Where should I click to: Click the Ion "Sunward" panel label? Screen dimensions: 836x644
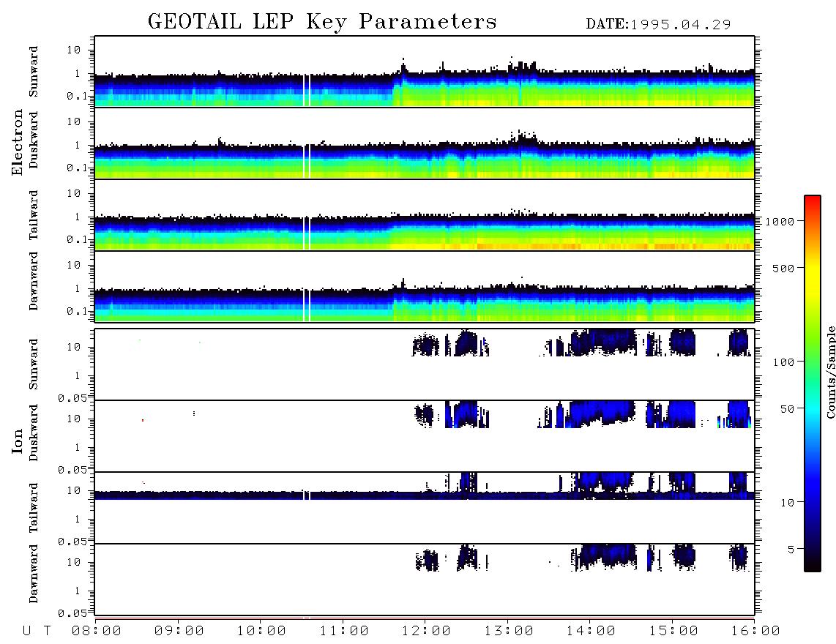tap(34, 364)
